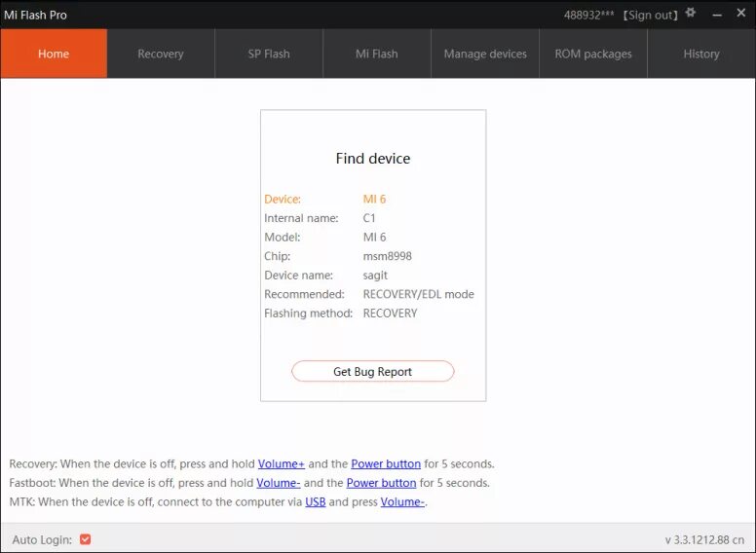Select the Model value MI 6
This screenshot has width=756, height=553.
(374, 237)
